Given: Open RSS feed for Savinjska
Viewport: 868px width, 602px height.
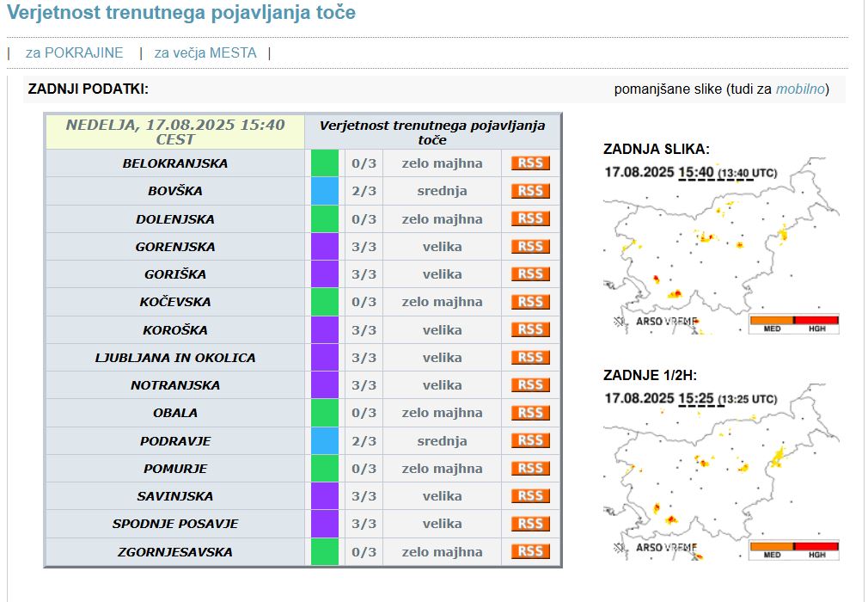Looking at the screenshot, I should (x=530, y=496).
